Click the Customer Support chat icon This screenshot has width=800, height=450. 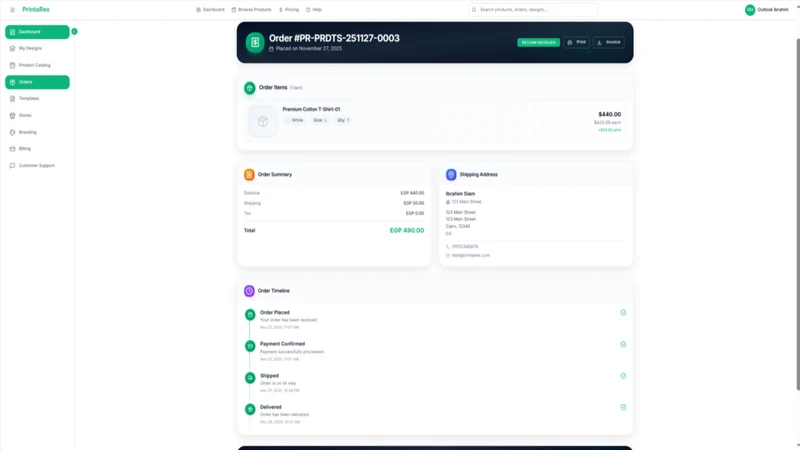pos(12,165)
